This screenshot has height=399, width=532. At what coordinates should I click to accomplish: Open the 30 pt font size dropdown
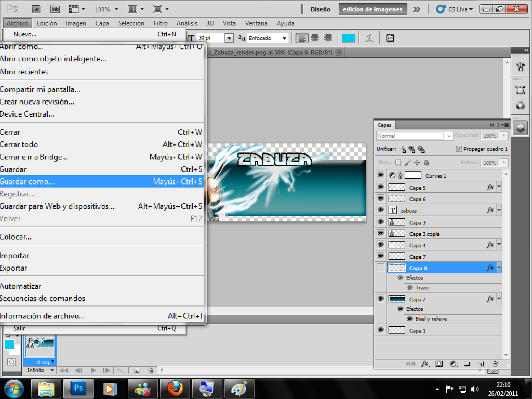point(229,38)
